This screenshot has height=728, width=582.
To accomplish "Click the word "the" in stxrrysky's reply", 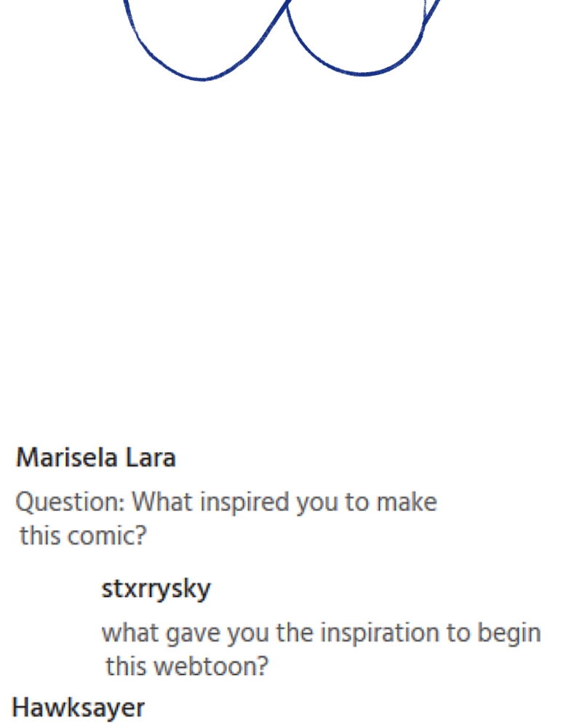I will 295,633.
